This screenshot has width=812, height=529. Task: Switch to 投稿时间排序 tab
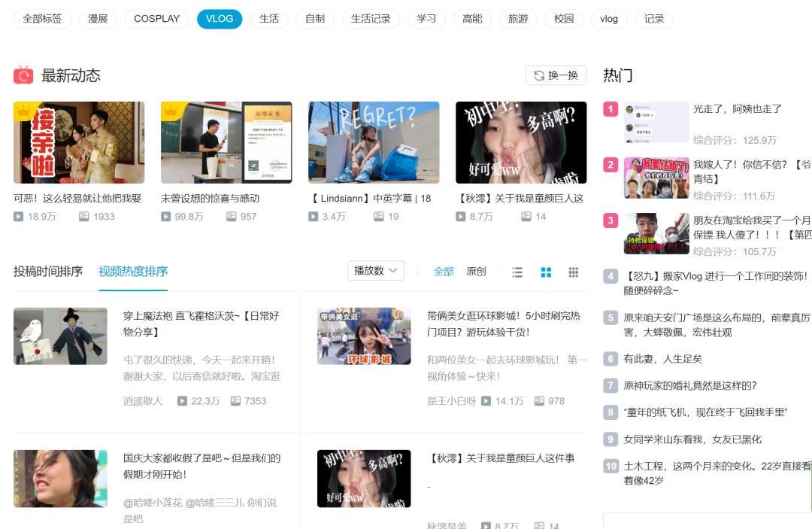coord(48,272)
